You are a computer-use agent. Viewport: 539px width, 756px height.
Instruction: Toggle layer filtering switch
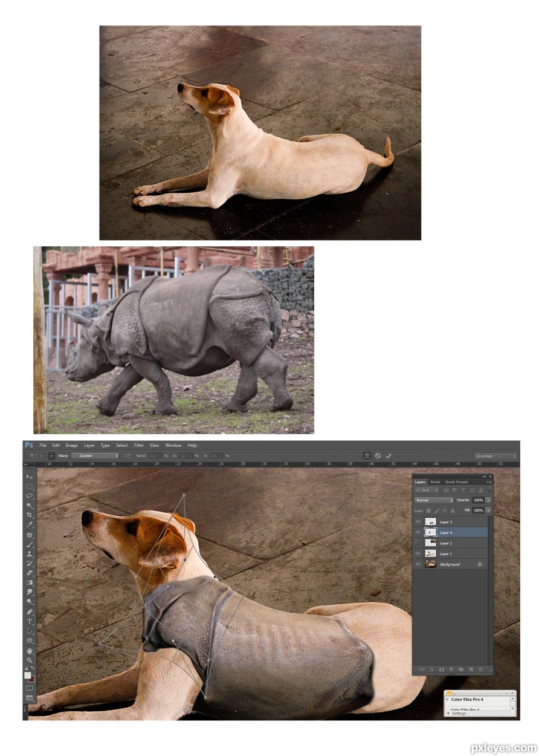pos(489,490)
